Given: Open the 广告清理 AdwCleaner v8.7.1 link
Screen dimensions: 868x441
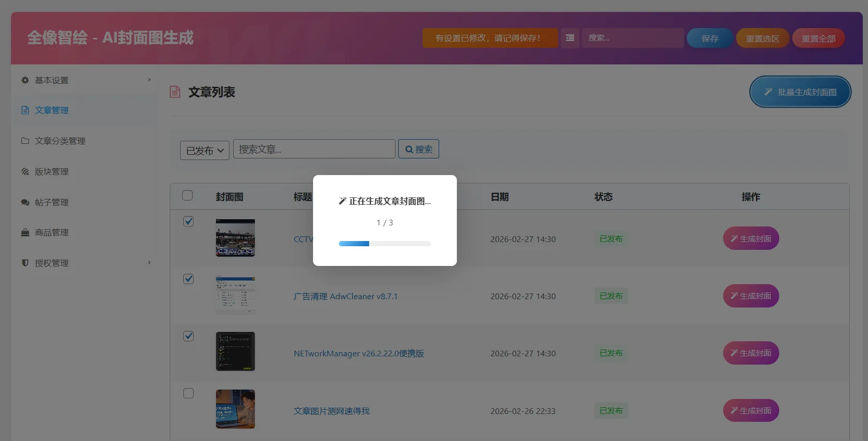Looking at the screenshot, I should pos(345,296).
